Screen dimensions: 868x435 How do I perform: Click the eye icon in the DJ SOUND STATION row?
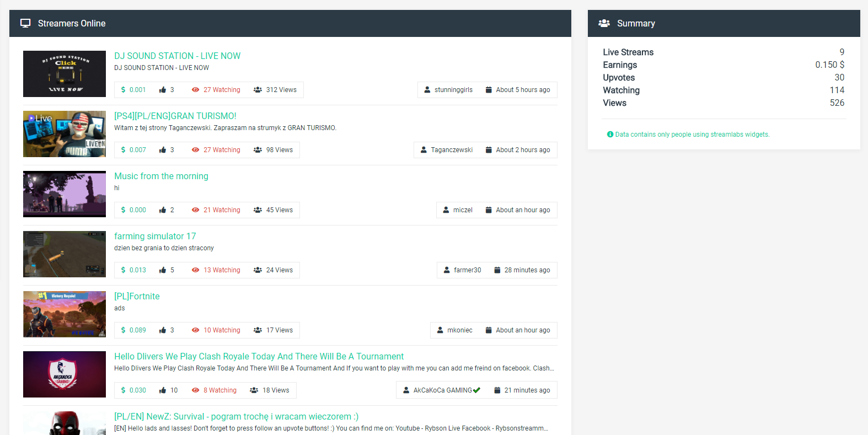pos(195,90)
